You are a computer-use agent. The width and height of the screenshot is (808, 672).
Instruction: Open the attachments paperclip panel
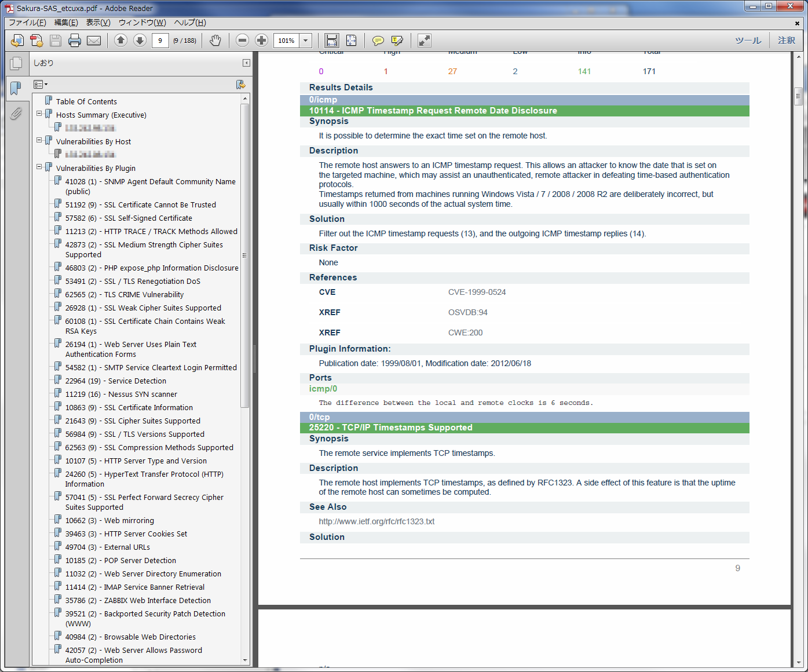coord(16,114)
